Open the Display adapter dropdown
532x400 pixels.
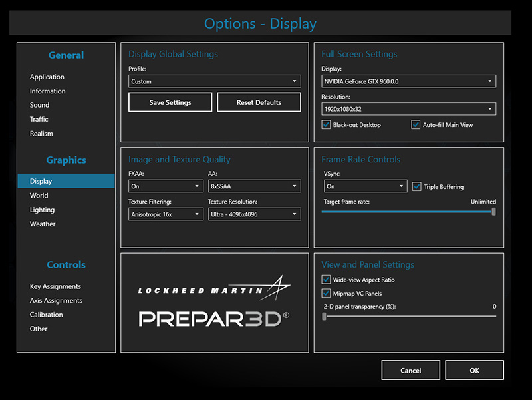[x=408, y=81]
